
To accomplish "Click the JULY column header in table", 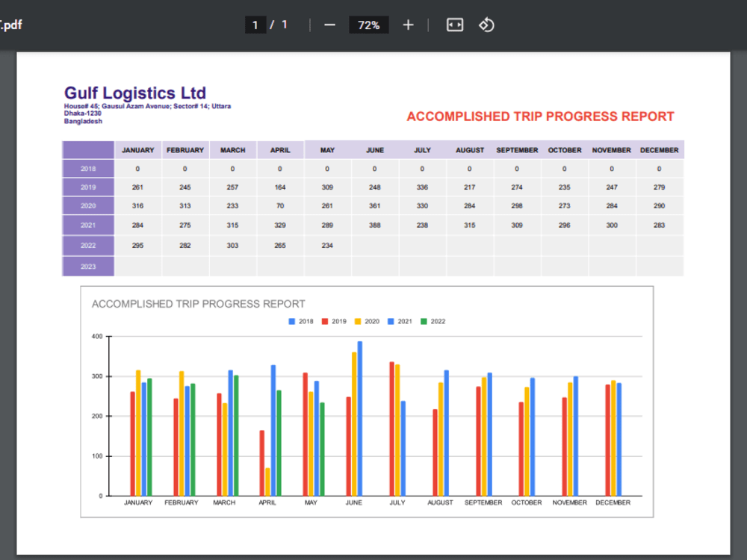I will pos(422,150).
